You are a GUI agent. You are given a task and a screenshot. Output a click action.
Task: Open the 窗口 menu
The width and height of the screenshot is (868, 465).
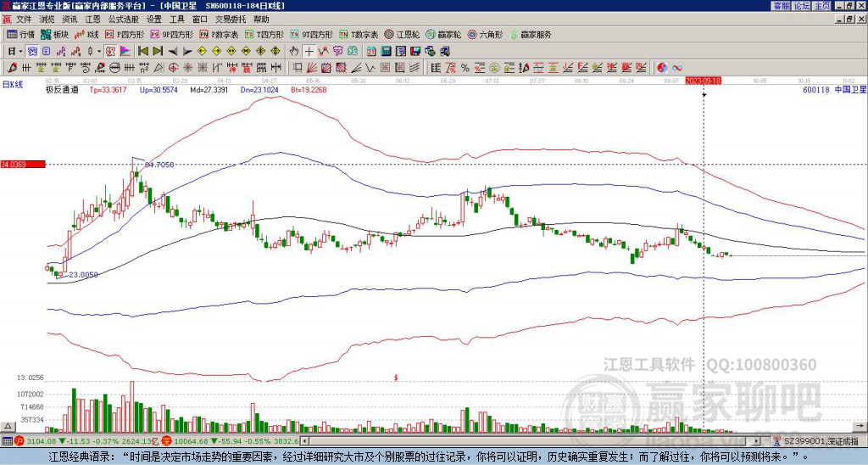(x=200, y=20)
